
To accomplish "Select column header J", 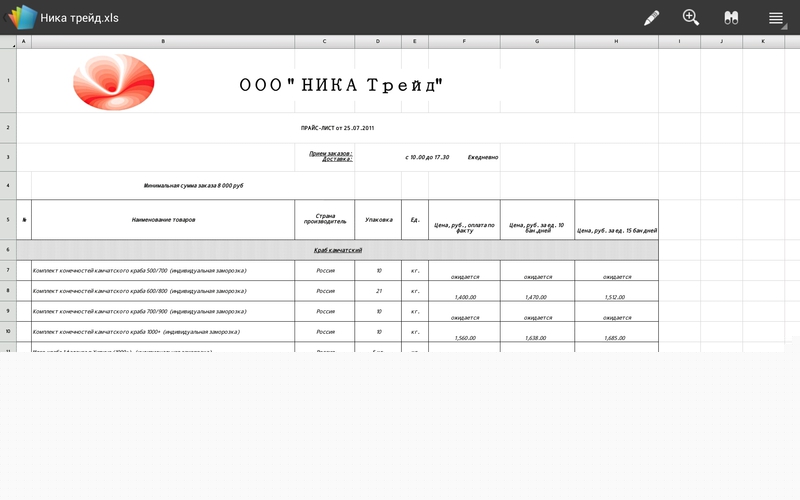I will 721,41.
